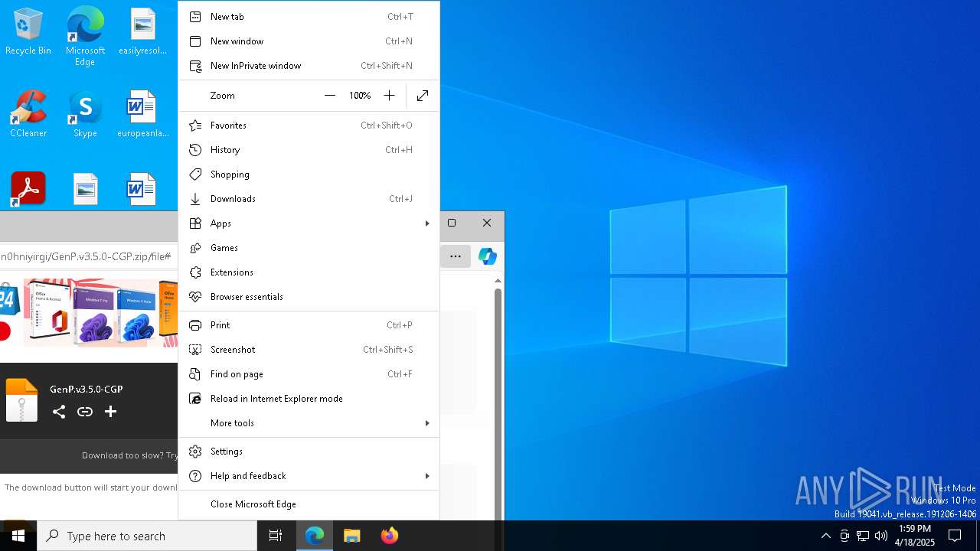Click the GenP zip file icon
Viewport: 980px width, 551px height.
[21, 399]
